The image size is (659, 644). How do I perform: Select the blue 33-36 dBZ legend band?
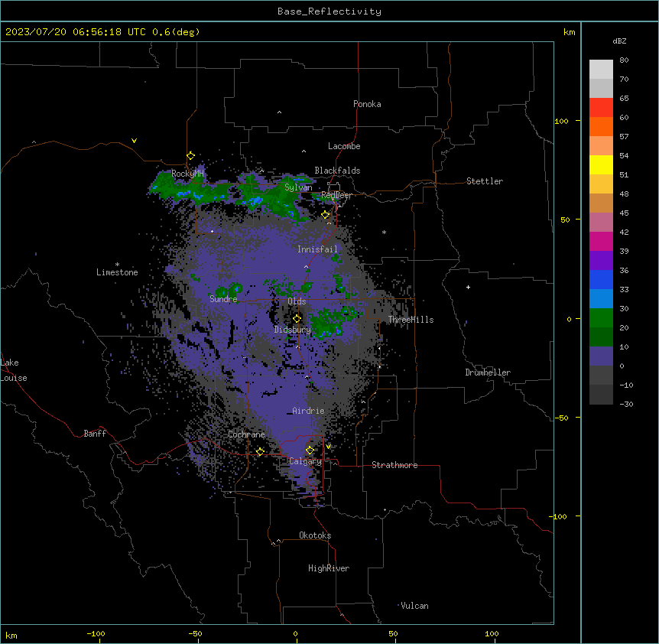coord(601,279)
